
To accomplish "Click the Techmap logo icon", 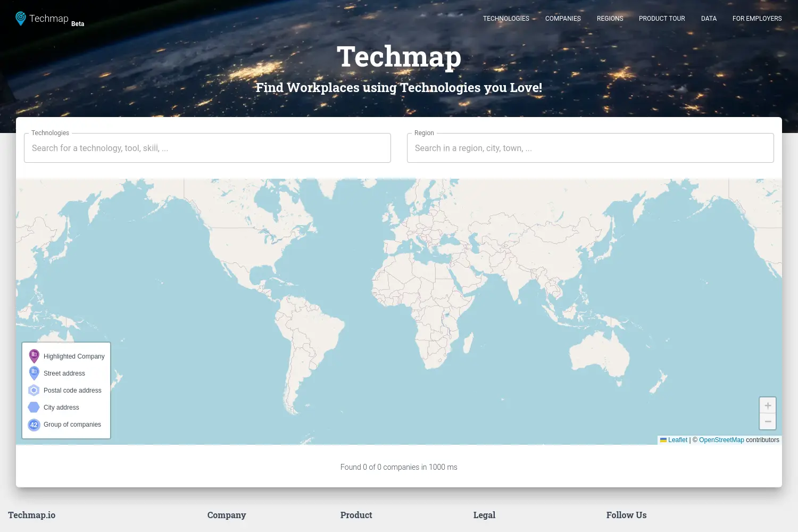I will coord(21,19).
